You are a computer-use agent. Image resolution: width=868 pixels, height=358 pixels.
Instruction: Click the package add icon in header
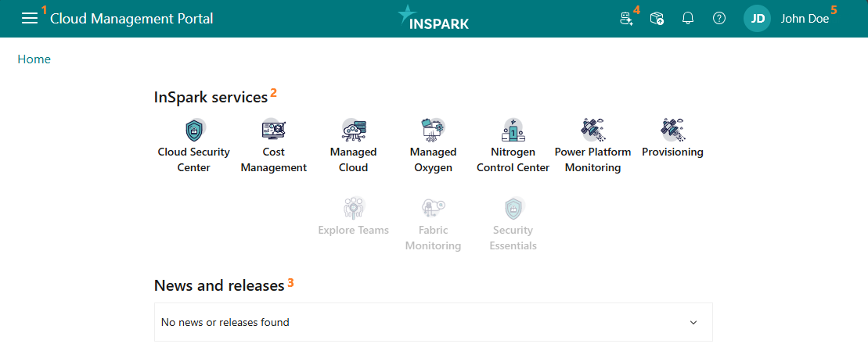coord(657,19)
